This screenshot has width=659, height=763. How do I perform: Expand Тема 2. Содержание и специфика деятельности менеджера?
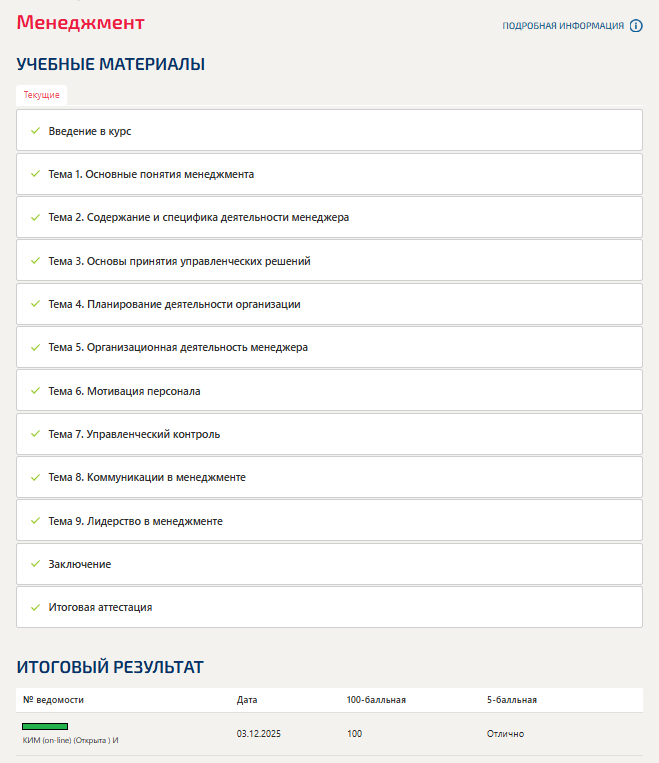(199, 217)
